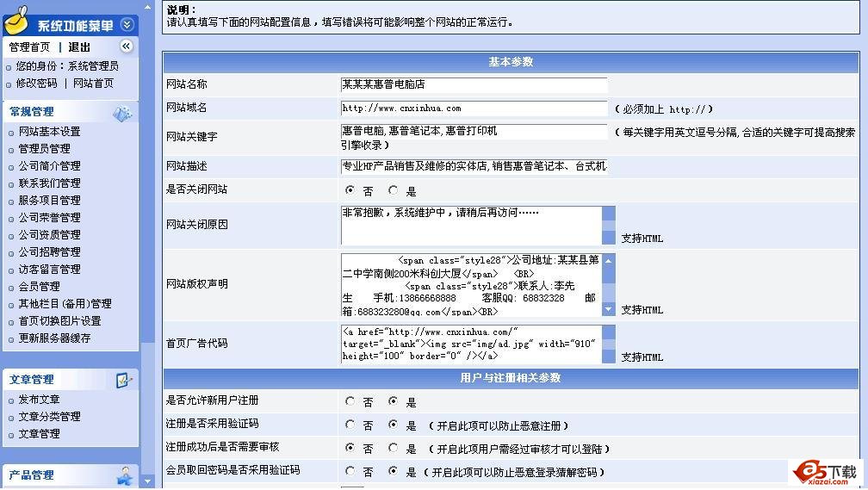Open 网站首页 link
The image size is (868, 490).
coord(94,83)
